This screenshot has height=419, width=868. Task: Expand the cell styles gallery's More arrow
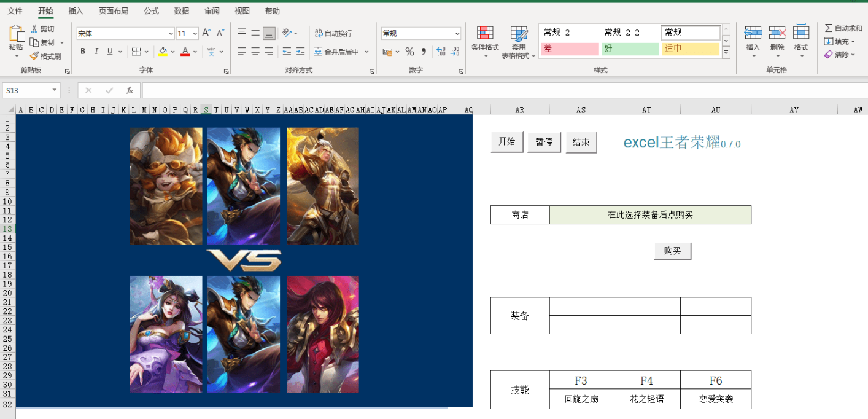coord(726,53)
